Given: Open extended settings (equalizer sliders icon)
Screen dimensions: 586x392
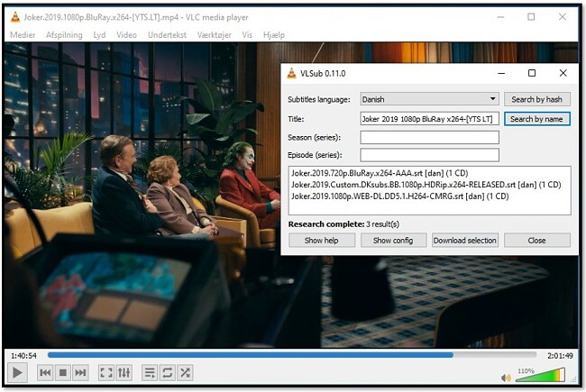Looking at the screenshot, I should [x=124, y=372].
